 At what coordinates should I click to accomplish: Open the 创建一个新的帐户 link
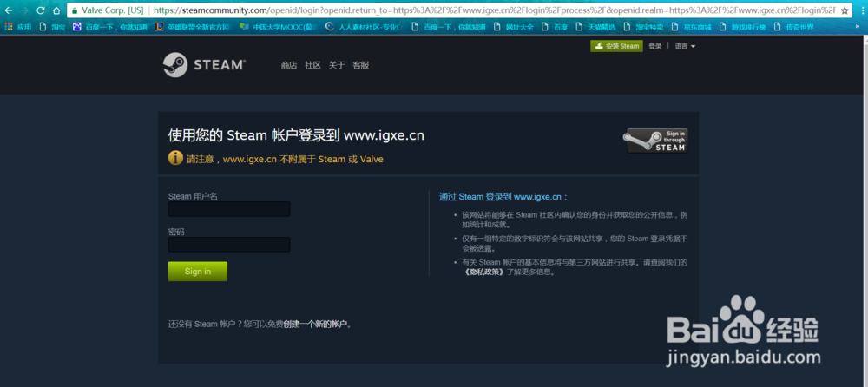pyautogui.click(x=316, y=324)
